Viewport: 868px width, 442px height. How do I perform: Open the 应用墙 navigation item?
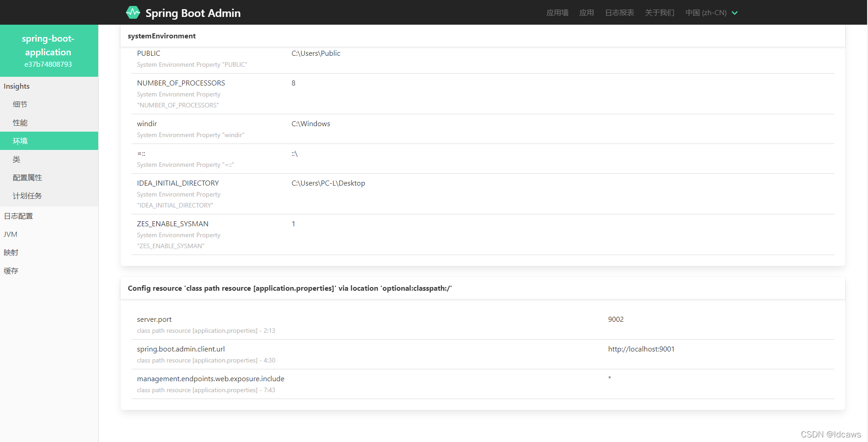click(x=558, y=13)
